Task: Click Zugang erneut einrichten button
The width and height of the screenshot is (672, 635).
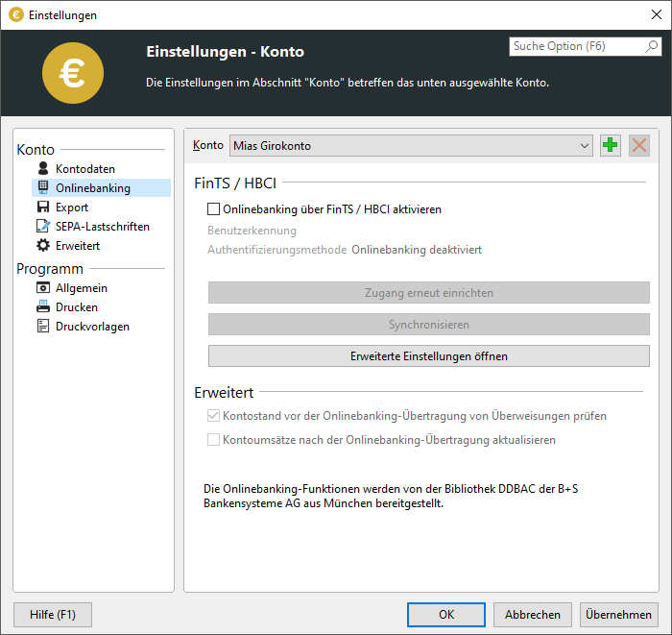Action: click(x=428, y=292)
